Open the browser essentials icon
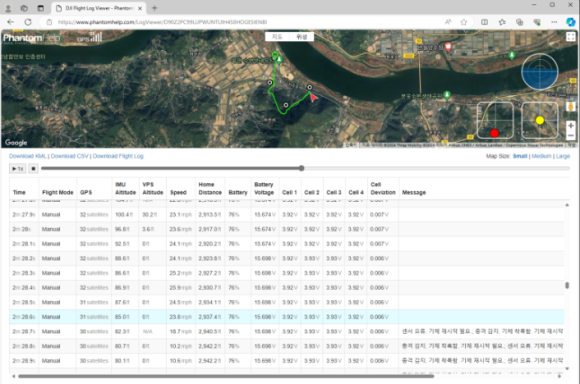The width and height of the screenshot is (580, 384). point(537,22)
